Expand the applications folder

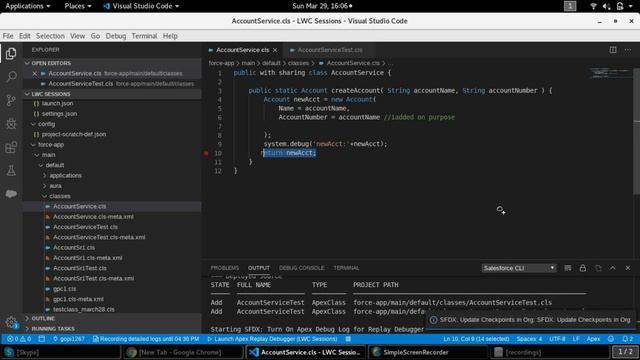(x=65, y=176)
